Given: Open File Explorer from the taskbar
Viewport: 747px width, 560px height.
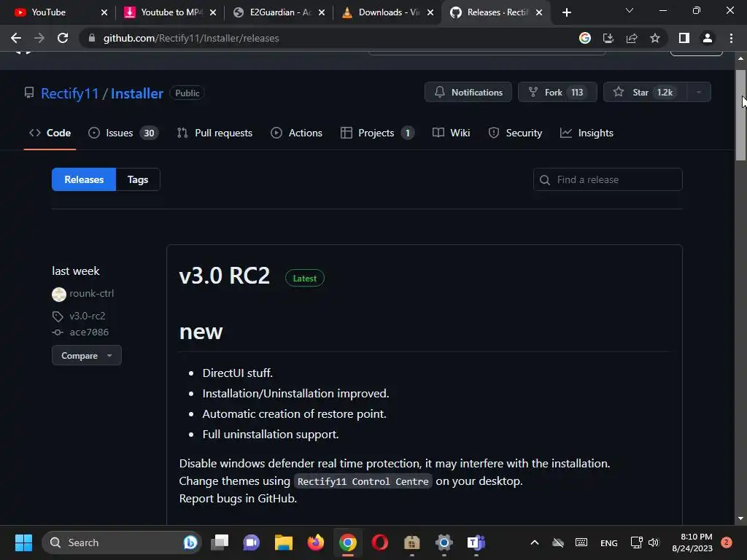Looking at the screenshot, I should coord(284,542).
